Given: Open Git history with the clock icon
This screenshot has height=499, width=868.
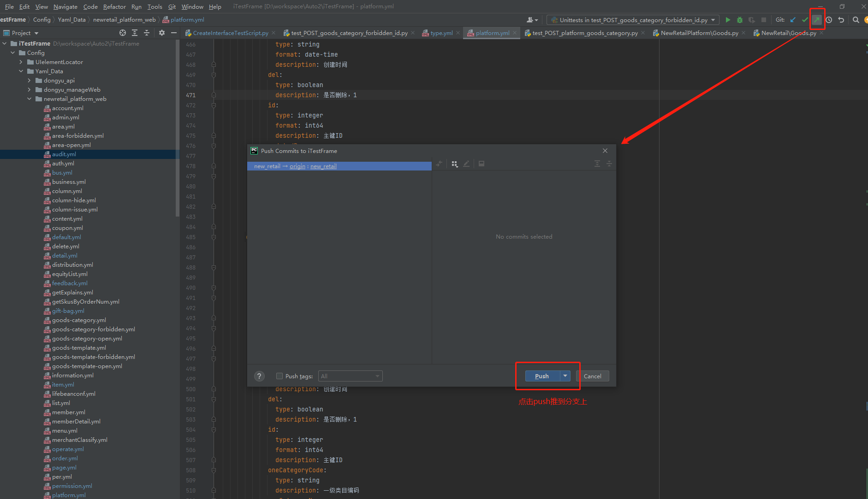Looking at the screenshot, I should point(829,20).
